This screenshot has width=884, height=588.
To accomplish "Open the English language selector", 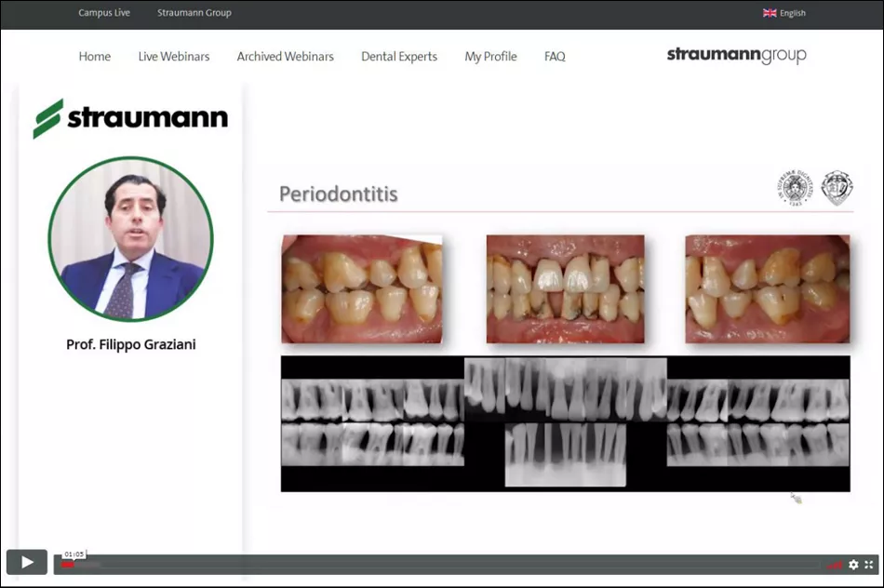I will tap(793, 13).
